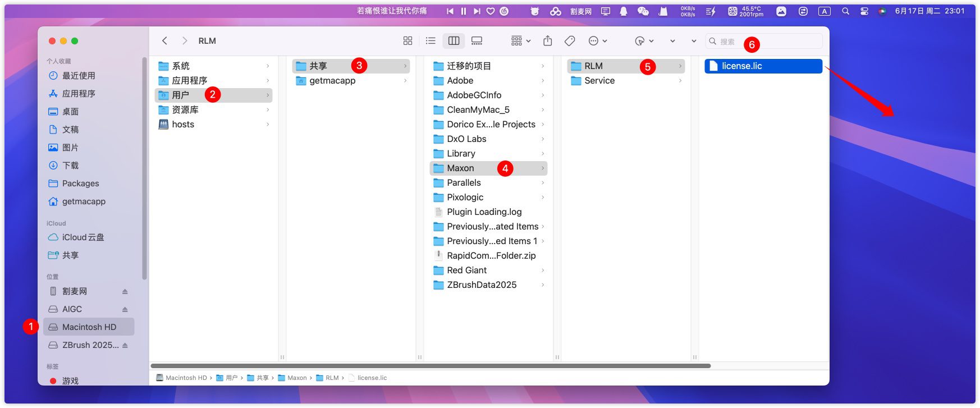Image resolution: width=980 pixels, height=408 pixels.
Task: Switch Finder to gallery view
Action: 477,41
